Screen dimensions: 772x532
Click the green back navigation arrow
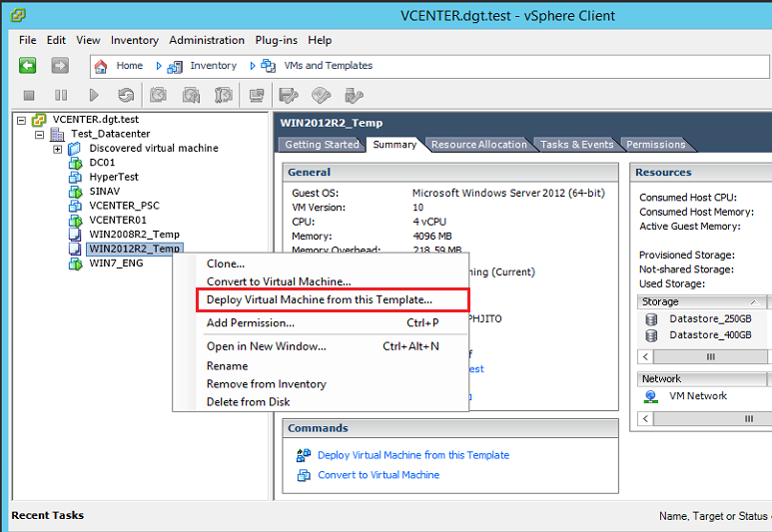[28, 65]
